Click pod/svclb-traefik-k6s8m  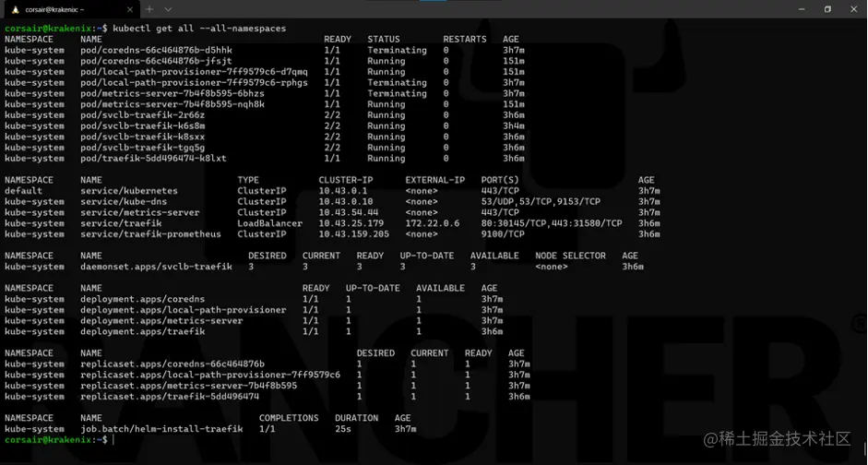142,125
